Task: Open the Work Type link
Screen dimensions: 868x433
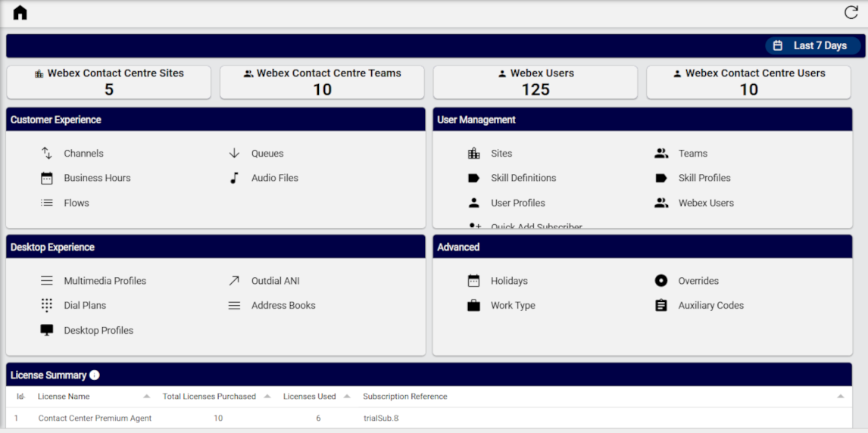Action: pyautogui.click(x=514, y=305)
